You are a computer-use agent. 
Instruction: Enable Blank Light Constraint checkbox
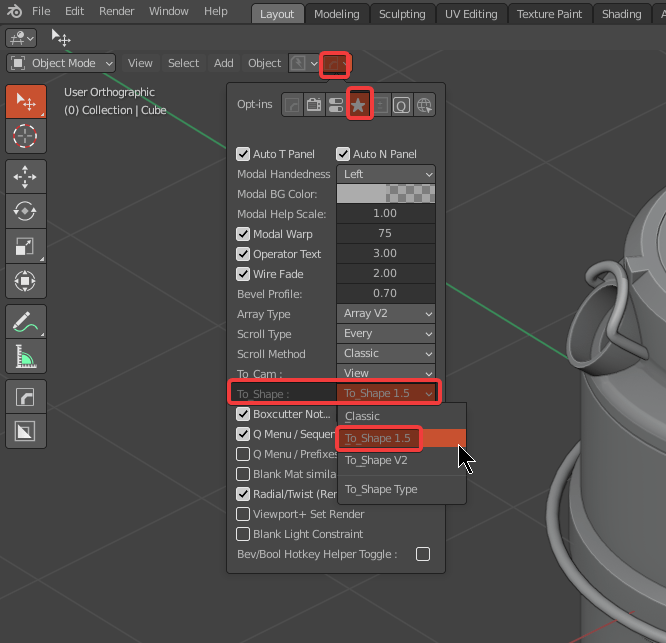(x=243, y=534)
